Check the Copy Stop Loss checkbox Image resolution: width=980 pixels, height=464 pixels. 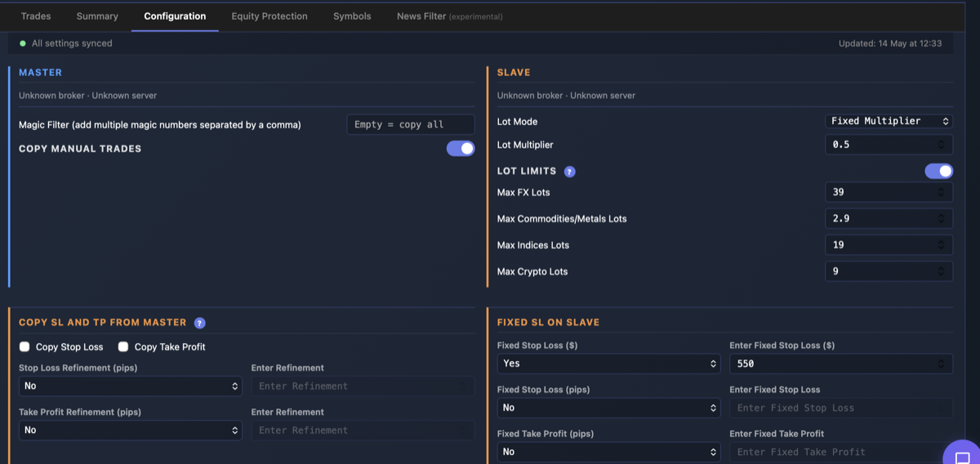[x=24, y=346]
